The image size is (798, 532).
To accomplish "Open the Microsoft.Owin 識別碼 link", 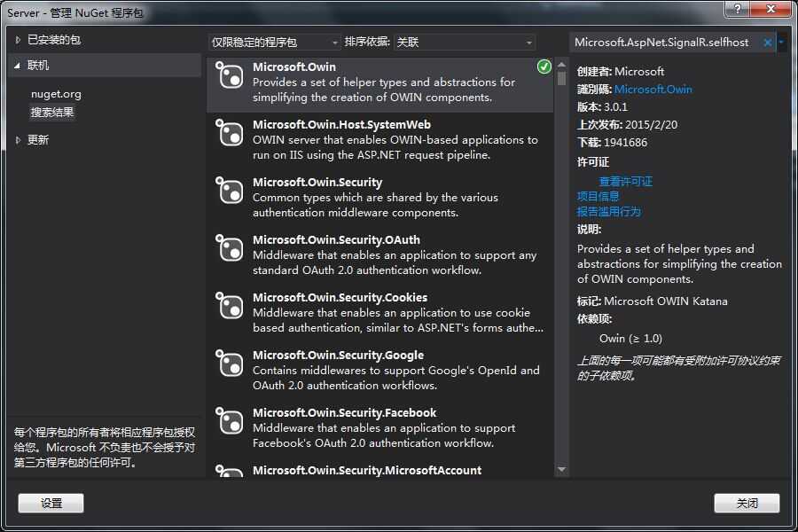I will [x=653, y=90].
